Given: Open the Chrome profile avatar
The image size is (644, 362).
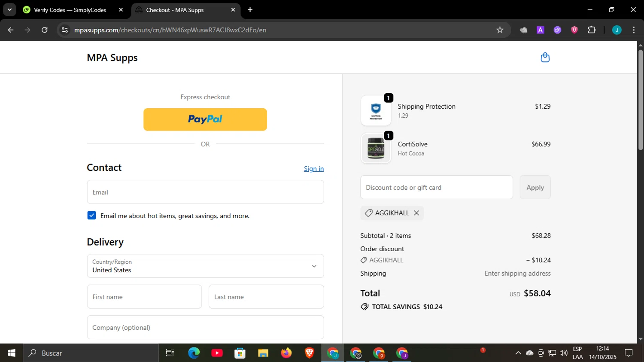Looking at the screenshot, I should (617, 30).
